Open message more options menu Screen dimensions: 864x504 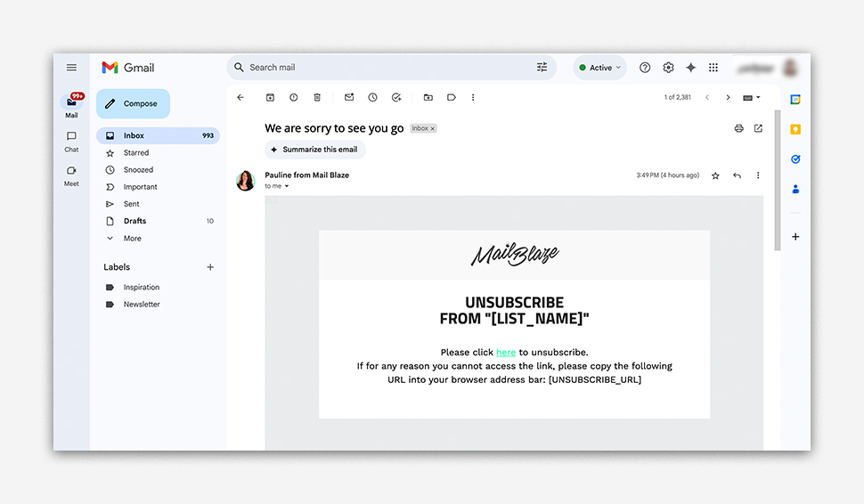(x=758, y=175)
